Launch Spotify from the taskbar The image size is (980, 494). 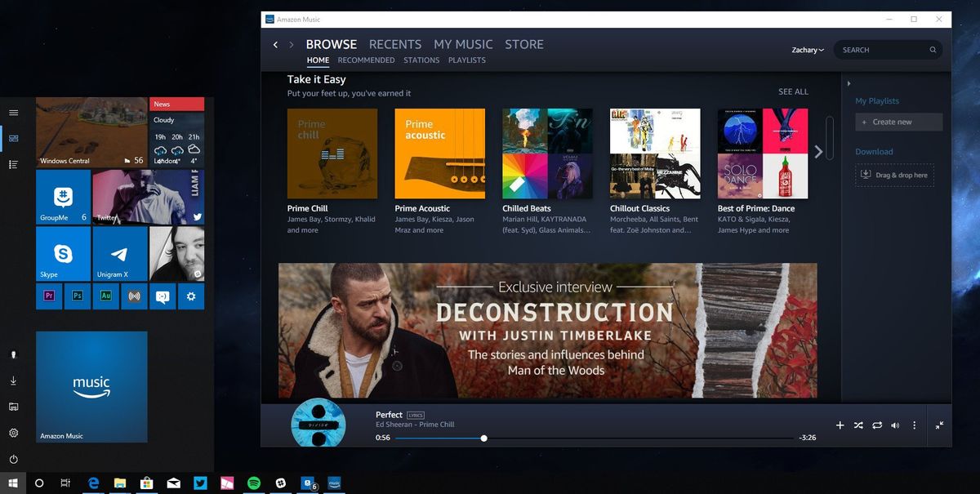coord(254,483)
